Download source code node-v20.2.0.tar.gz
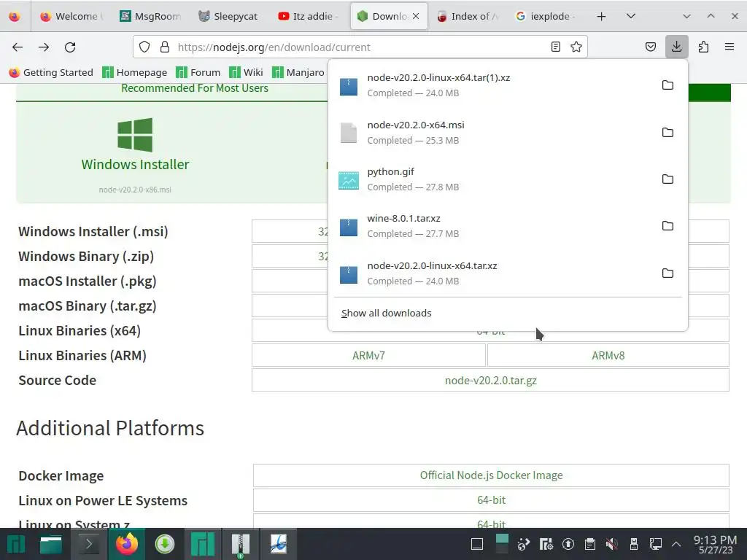Screen dimensions: 747x560 pos(491,381)
